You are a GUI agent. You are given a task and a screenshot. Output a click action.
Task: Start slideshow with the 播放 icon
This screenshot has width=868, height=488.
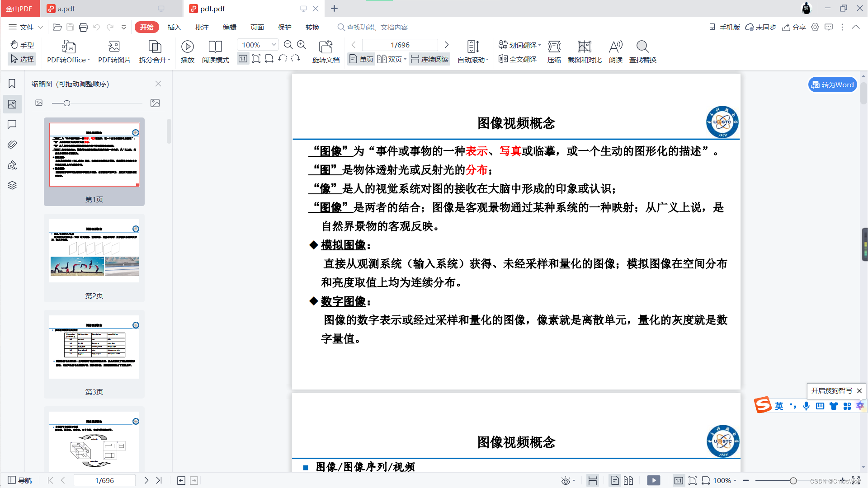pos(187,51)
